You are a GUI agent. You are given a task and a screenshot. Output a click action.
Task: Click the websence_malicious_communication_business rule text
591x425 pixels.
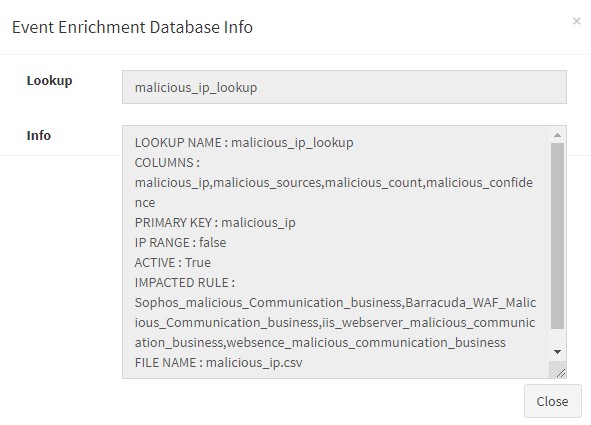click(366, 342)
